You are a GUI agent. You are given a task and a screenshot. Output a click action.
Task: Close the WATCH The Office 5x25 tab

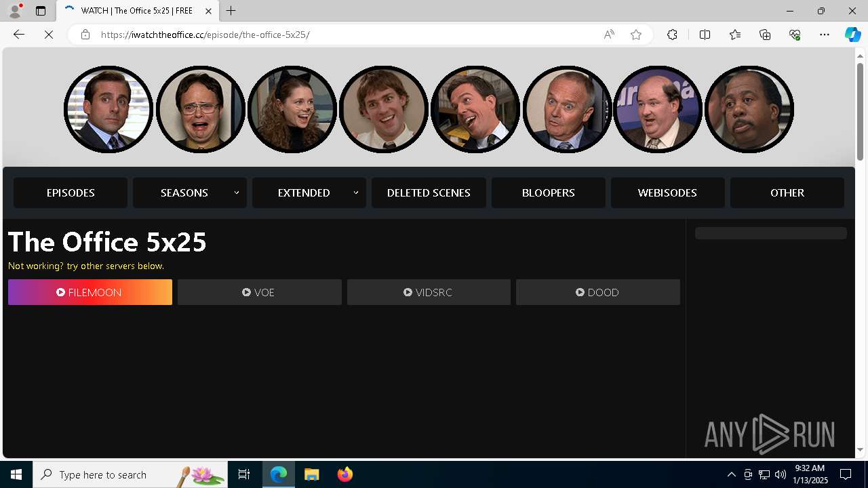point(208,11)
